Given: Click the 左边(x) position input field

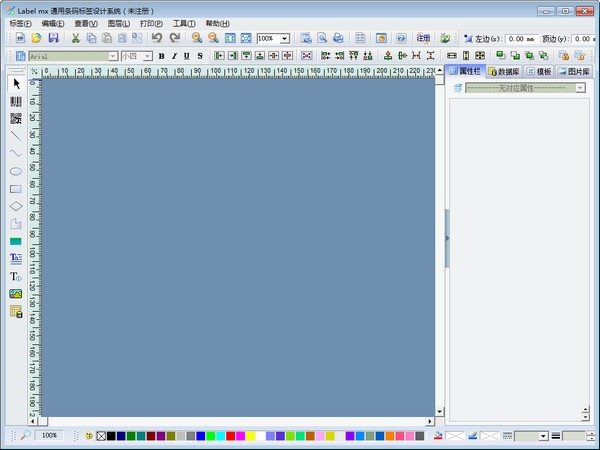Looking at the screenshot, I should pos(521,38).
